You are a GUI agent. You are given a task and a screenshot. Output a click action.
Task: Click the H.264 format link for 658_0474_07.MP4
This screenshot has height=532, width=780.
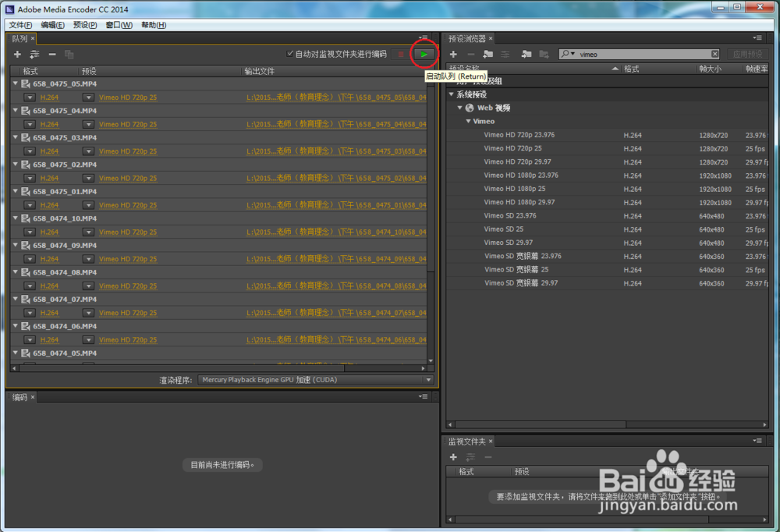(x=49, y=313)
